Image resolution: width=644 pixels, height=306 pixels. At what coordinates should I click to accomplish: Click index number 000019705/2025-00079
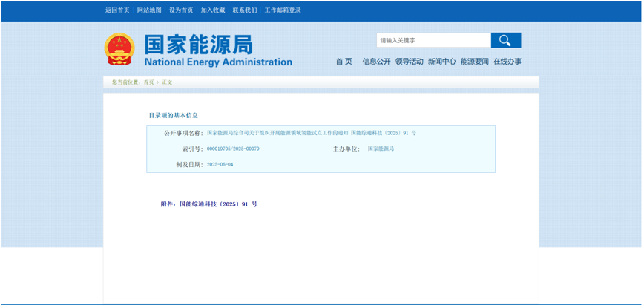pos(233,149)
